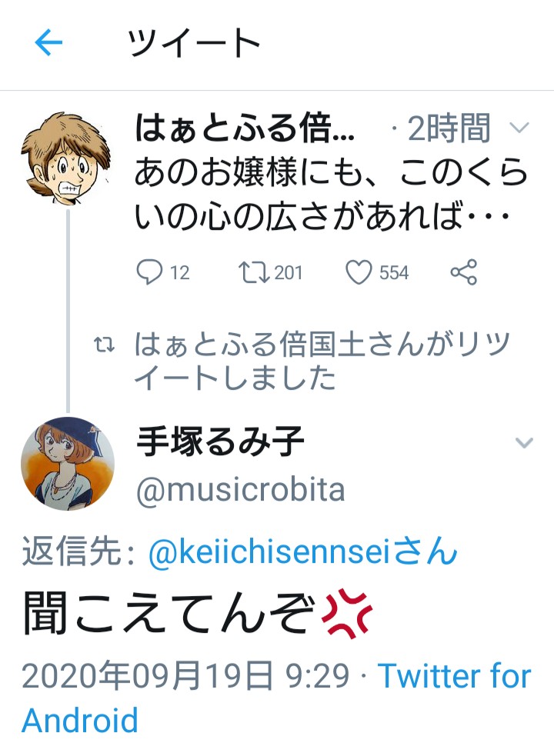Open reply icon with 12 replies
The width and height of the screenshot is (554, 756).
pyautogui.click(x=149, y=272)
